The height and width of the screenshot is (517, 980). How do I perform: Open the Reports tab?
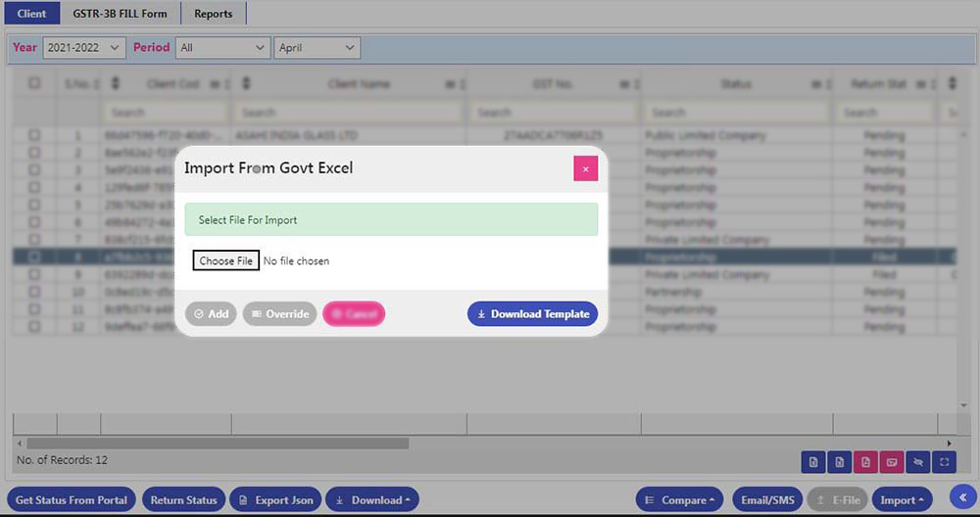(x=213, y=14)
